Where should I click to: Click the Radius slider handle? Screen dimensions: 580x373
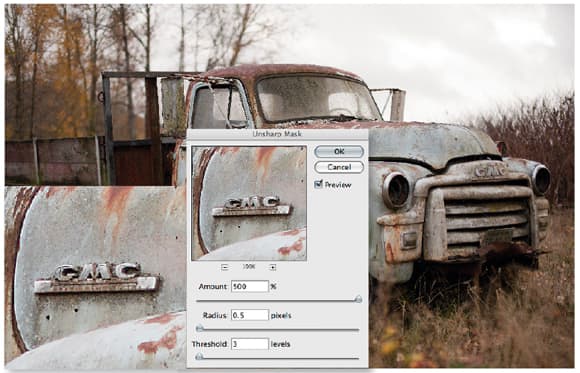[x=200, y=328]
